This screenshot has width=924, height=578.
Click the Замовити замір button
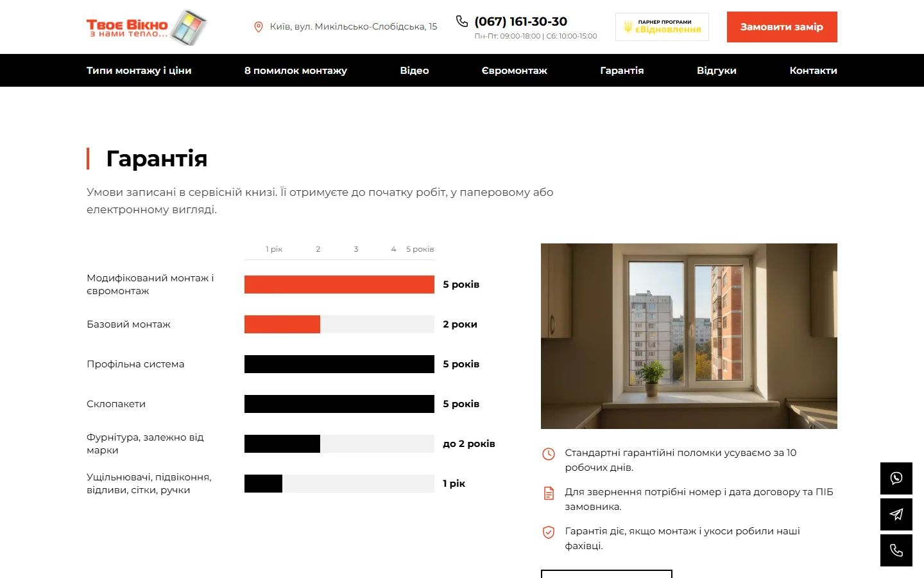[x=782, y=27]
